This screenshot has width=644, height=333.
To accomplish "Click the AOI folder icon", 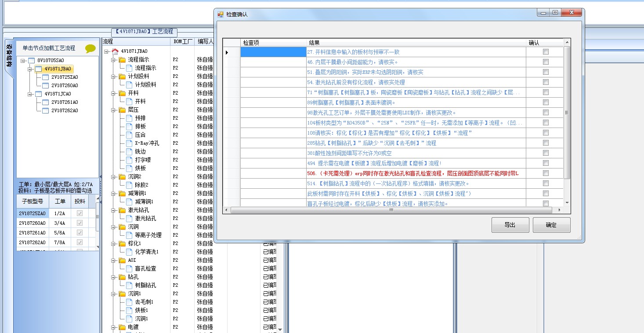I will 122,260.
